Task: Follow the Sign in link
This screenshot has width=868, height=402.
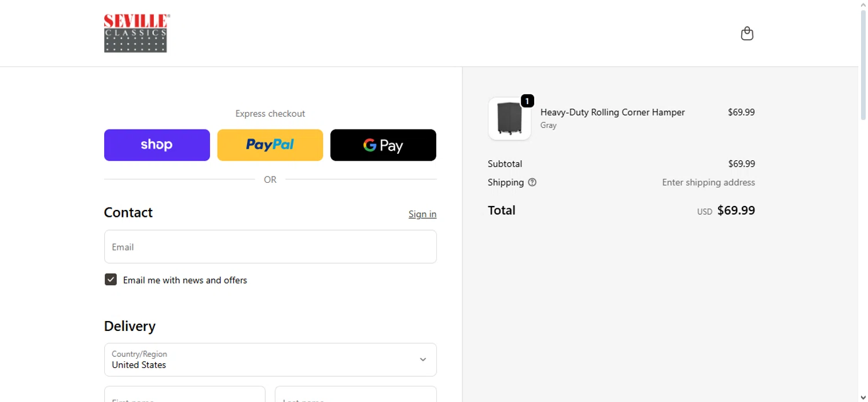Action: click(x=422, y=214)
